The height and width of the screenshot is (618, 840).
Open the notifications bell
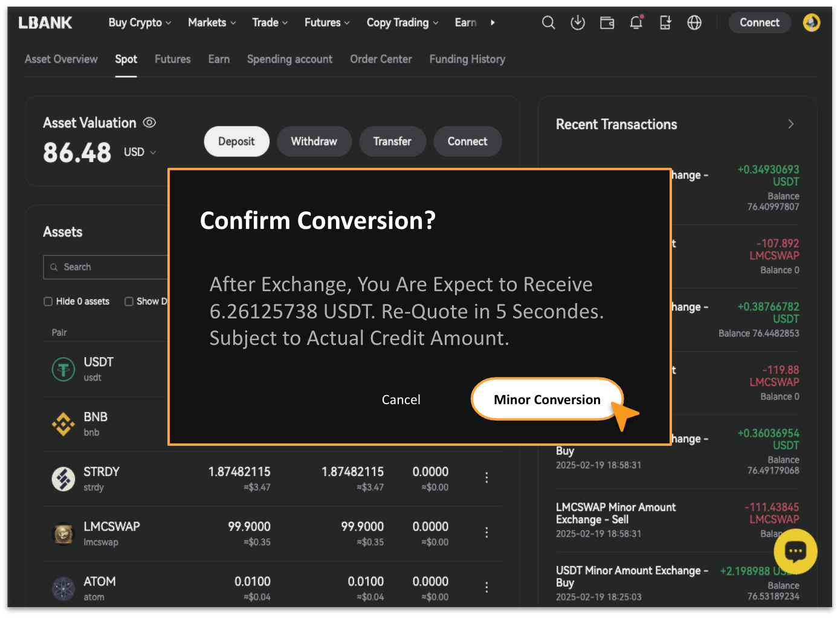636,23
